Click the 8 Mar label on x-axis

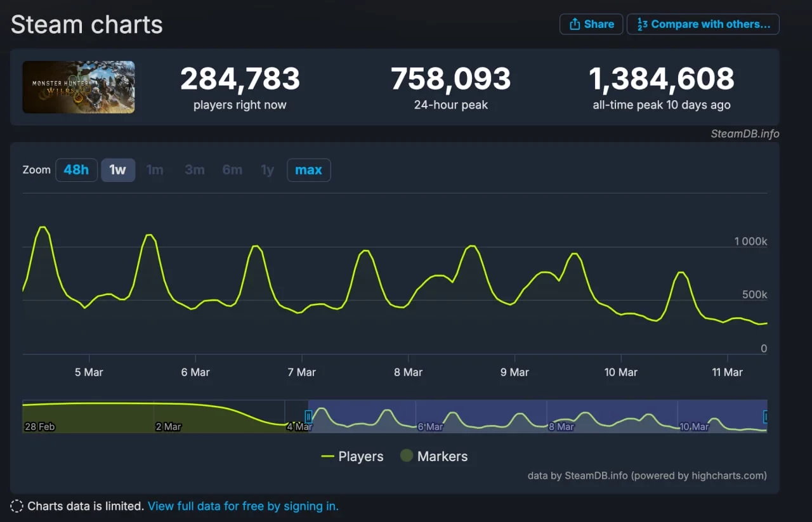pyautogui.click(x=408, y=372)
